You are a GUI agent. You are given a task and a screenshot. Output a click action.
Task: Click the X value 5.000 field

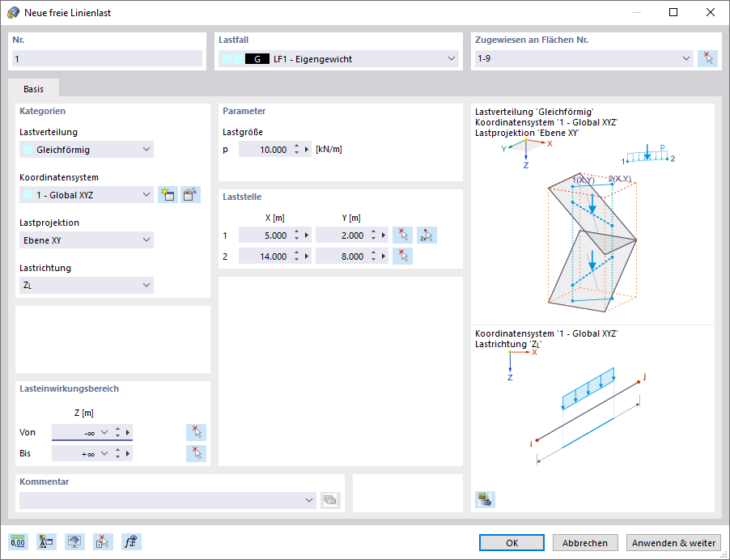pos(265,235)
